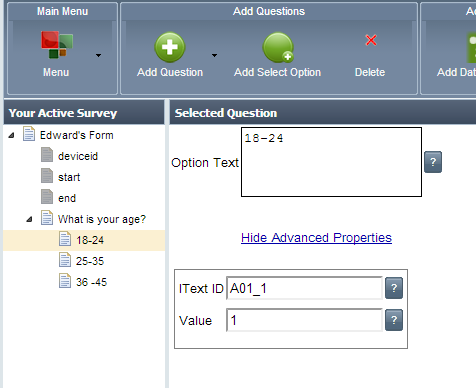Collapse the Edward's Form tree node

pos(12,135)
